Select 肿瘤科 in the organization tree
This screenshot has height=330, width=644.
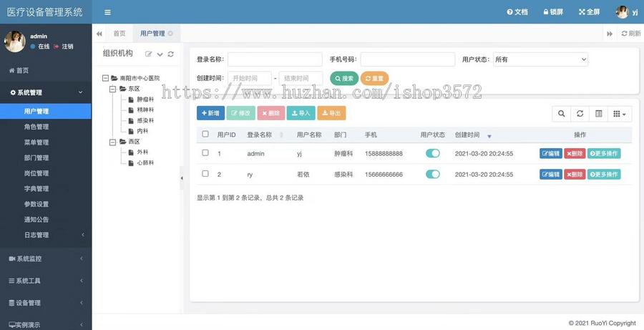(145, 100)
